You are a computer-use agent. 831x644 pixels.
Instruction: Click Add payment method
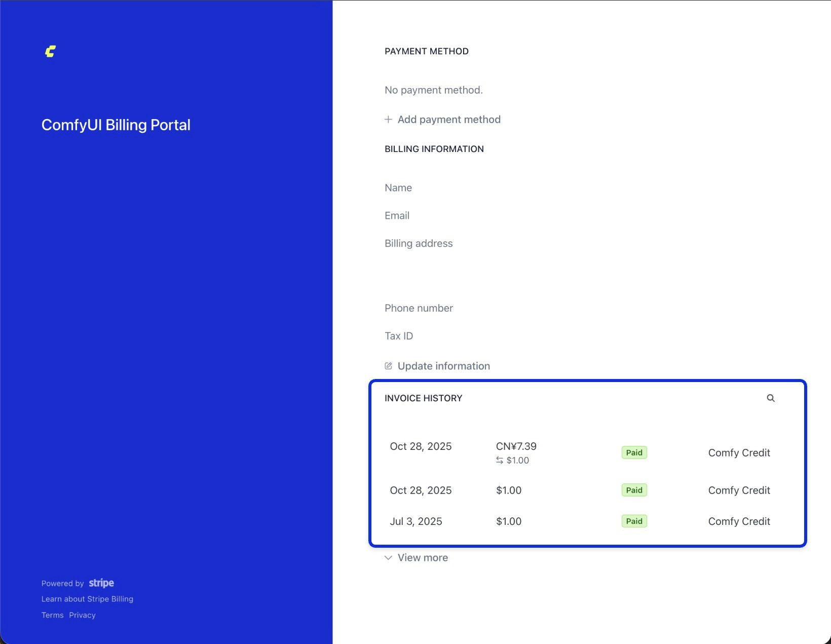coord(449,120)
